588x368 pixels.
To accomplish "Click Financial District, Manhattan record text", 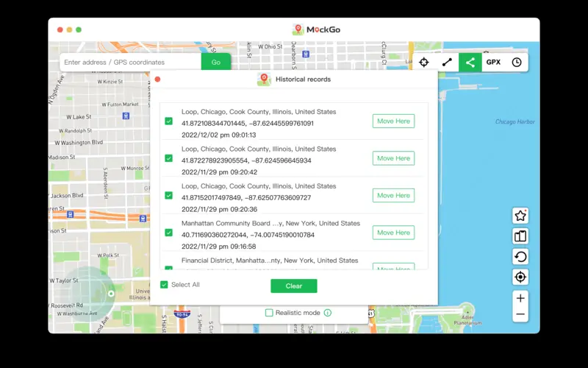I will click(270, 261).
